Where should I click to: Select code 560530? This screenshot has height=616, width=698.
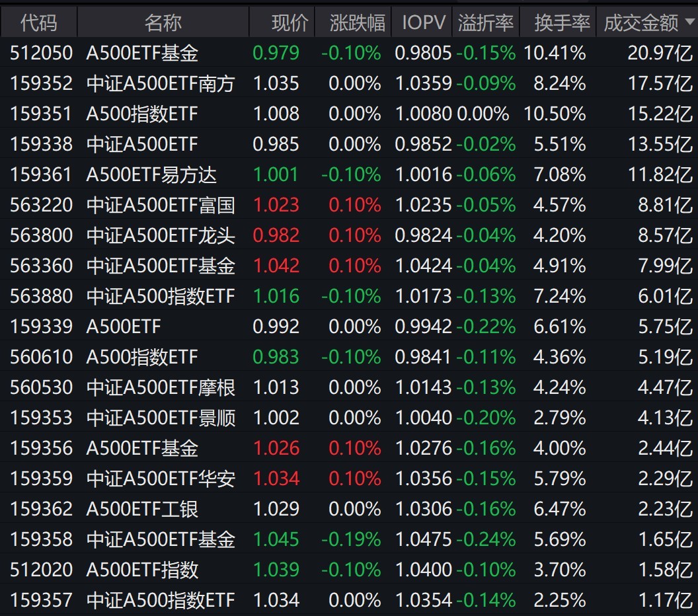[x=41, y=387]
